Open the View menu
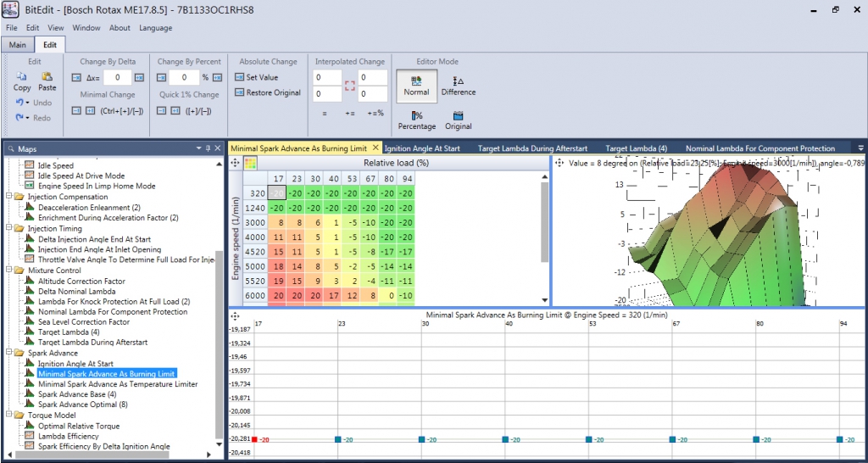This screenshot has height=463, width=868. pyautogui.click(x=55, y=28)
